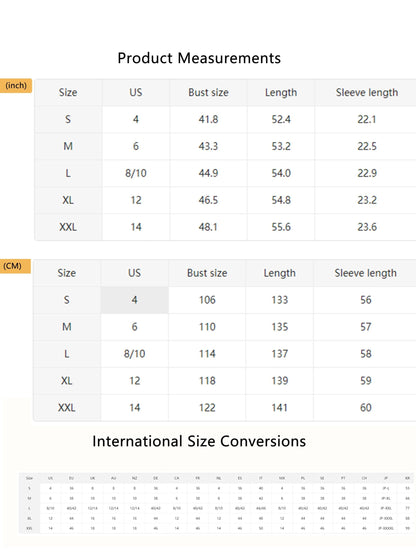416x555 pixels.
Task: Click the orange (CM) unit label
Action: (x=15, y=266)
